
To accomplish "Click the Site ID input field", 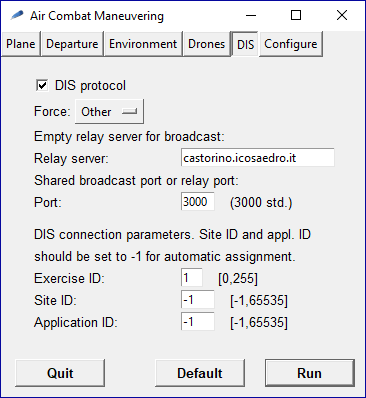I will [198, 300].
